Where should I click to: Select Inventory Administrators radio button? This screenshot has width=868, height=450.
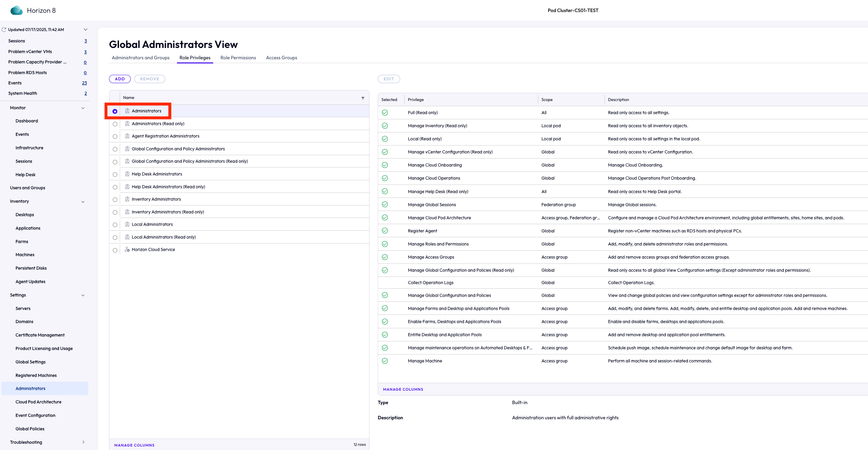[115, 200]
